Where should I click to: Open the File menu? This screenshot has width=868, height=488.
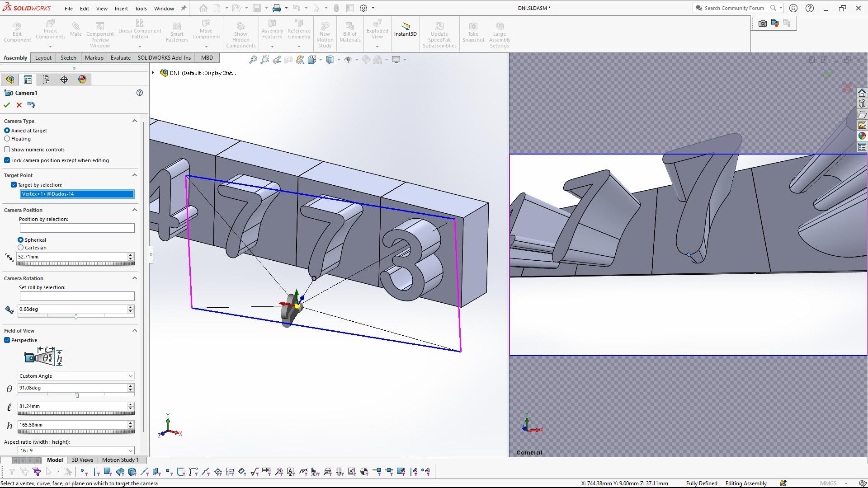pyautogui.click(x=69, y=9)
